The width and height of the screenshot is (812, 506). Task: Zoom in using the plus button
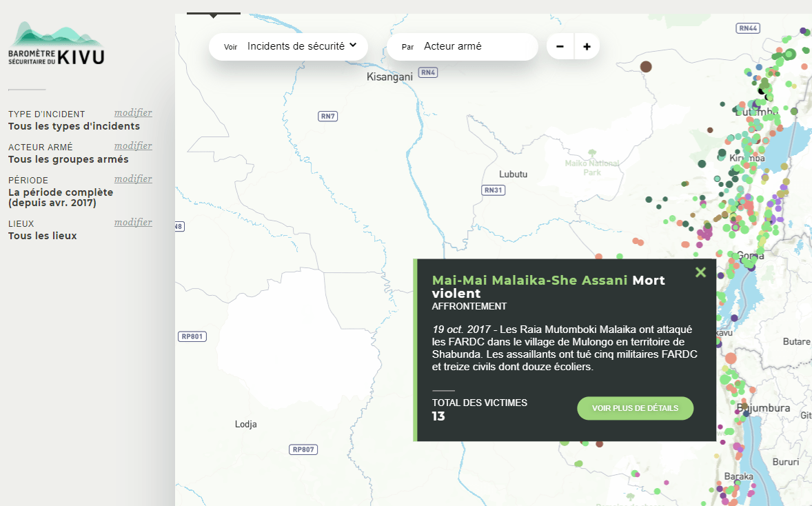587,46
